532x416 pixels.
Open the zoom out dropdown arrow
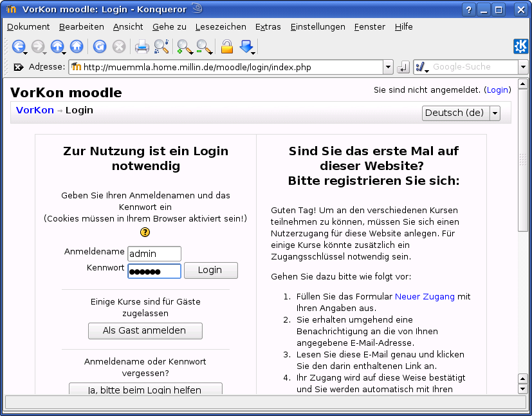(211, 53)
